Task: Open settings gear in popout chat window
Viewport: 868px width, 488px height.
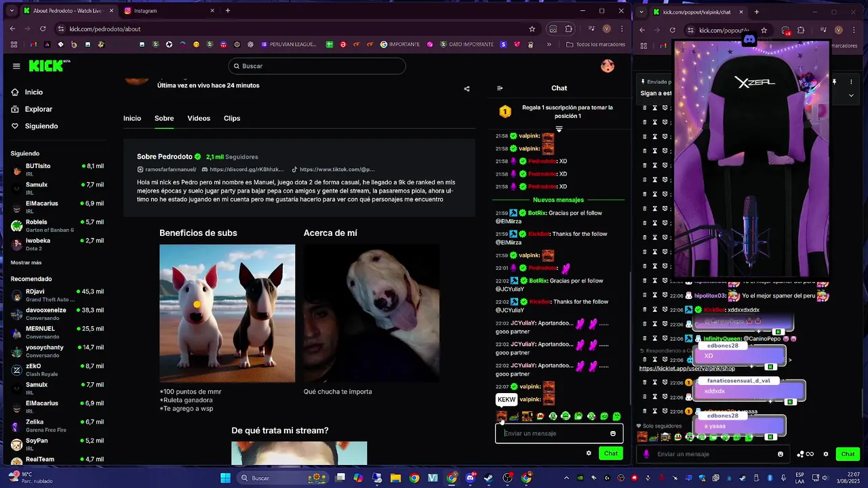Action: point(826,454)
